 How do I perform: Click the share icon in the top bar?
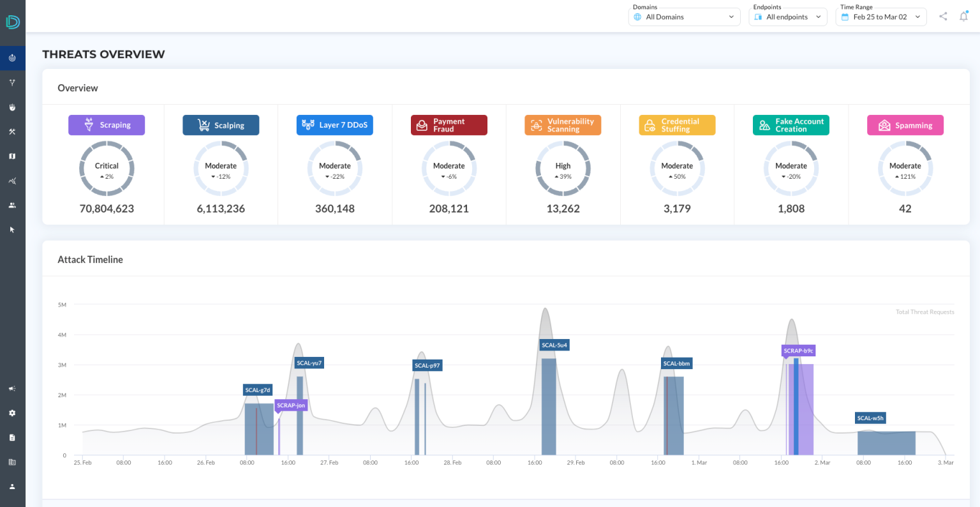point(943,17)
